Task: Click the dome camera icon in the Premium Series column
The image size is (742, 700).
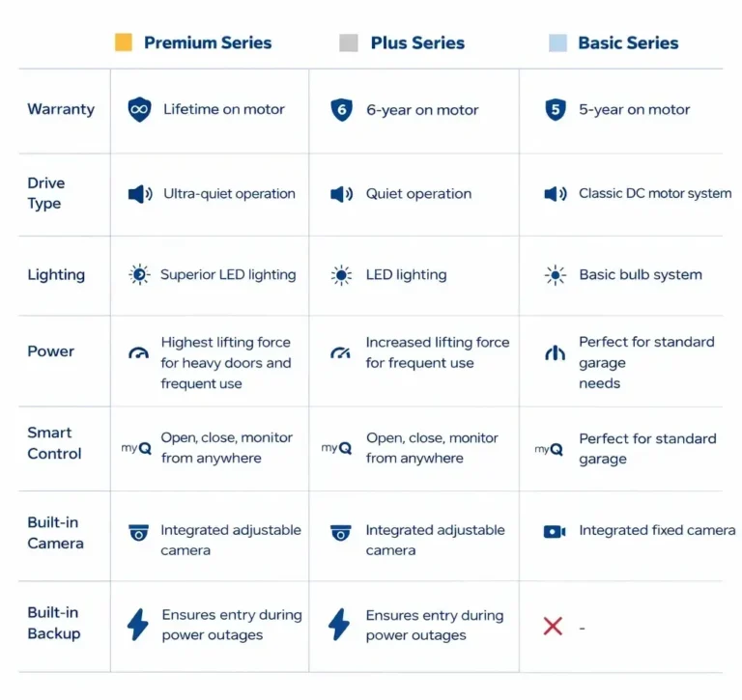Action: click(139, 532)
